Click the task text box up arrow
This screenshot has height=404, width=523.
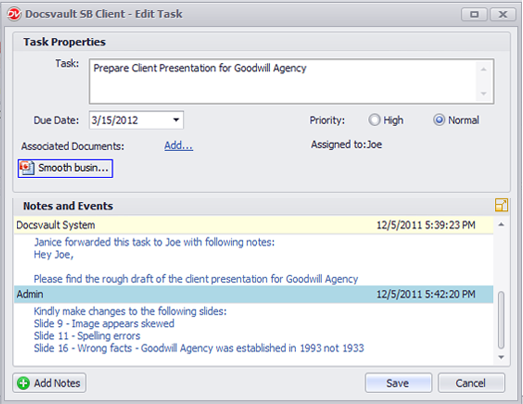(x=483, y=69)
